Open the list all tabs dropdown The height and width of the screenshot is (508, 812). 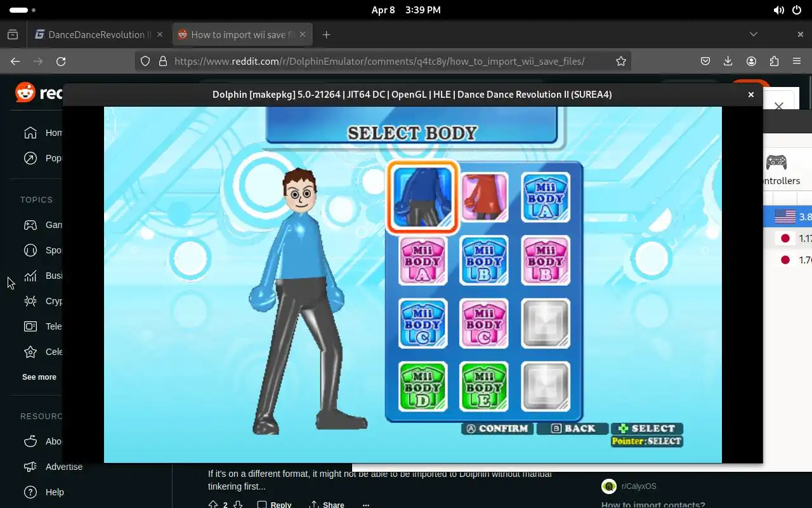(754, 35)
